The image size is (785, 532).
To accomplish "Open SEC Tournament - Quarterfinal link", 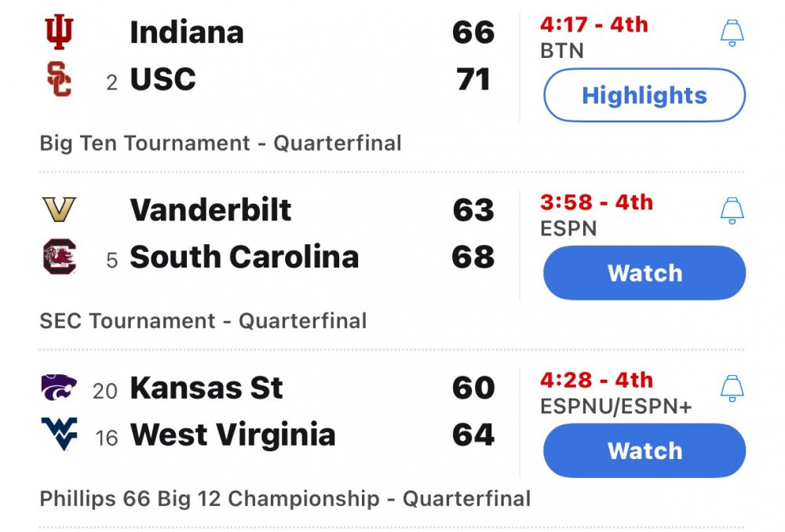I will coord(203,321).
